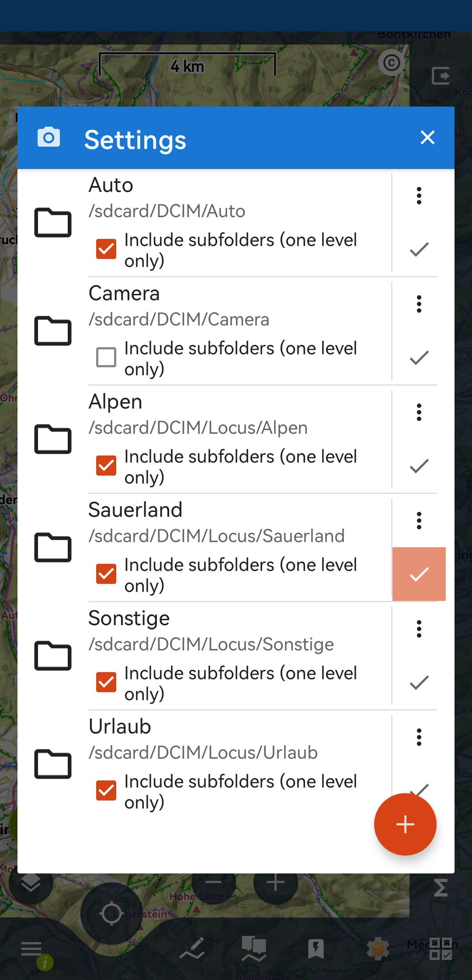Uncheck include subfolders for Alpen
Image resolution: width=472 pixels, height=980 pixels.
pos(106,466)
